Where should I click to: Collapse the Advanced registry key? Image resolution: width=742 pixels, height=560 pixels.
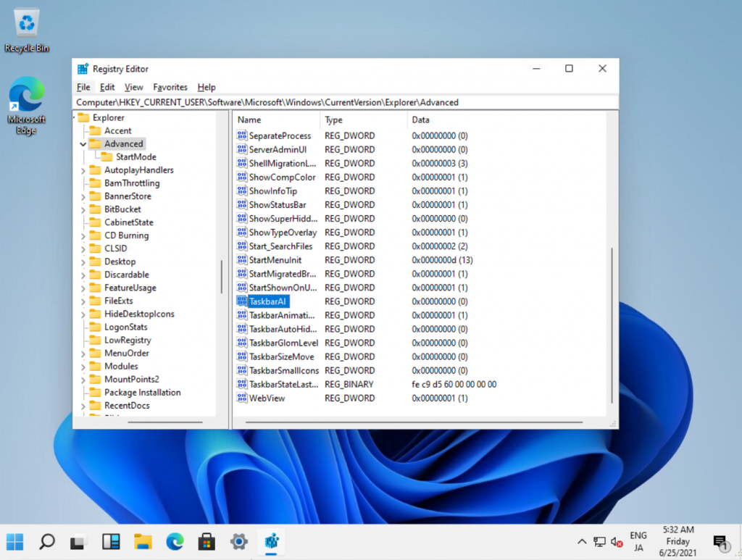point(83,144)
